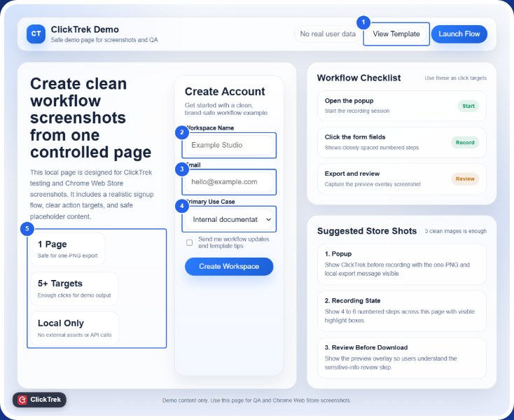Enable the workflow updates checkbox
514x420 pixels.
[x=190, y=242]
